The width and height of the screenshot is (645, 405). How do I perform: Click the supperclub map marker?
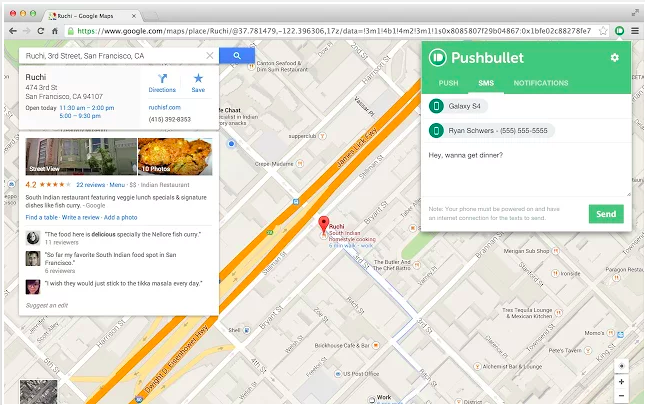tap(323, 136)
